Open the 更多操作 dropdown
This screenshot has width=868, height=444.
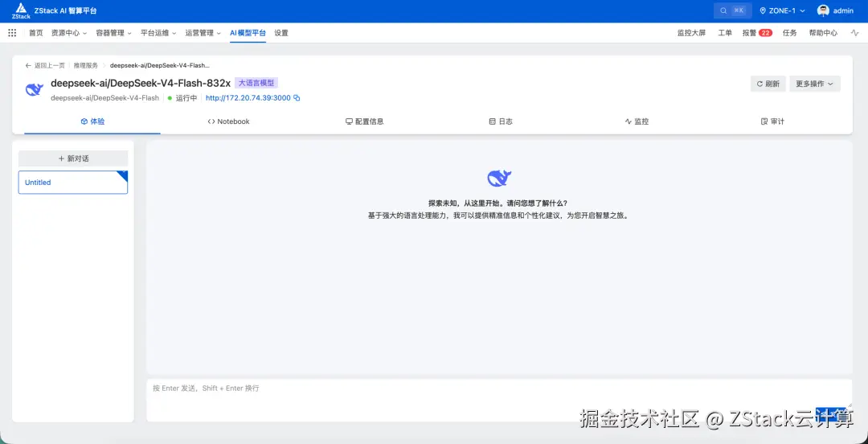coord(815,84)
